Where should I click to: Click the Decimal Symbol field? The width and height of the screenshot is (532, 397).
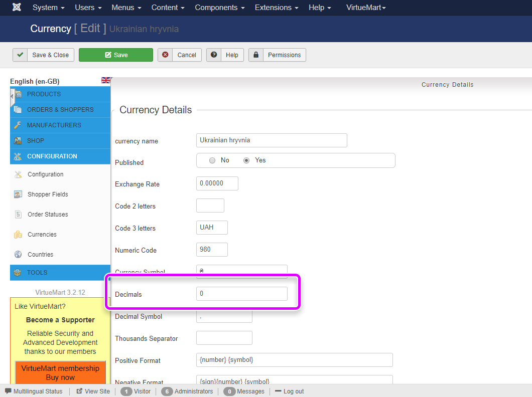(224, 317)
